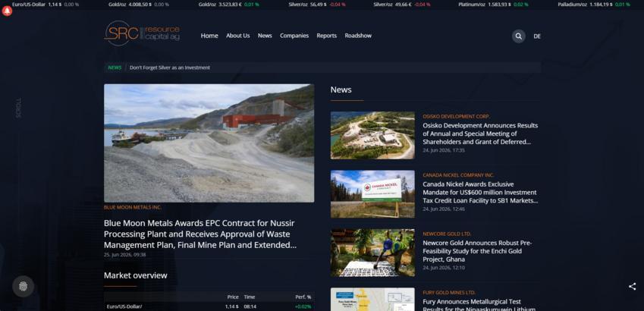The image size is (644, 311).
Task: Click Platinum/oz 1.583,93 $ ticker quote
Action: tap(493, 4)
